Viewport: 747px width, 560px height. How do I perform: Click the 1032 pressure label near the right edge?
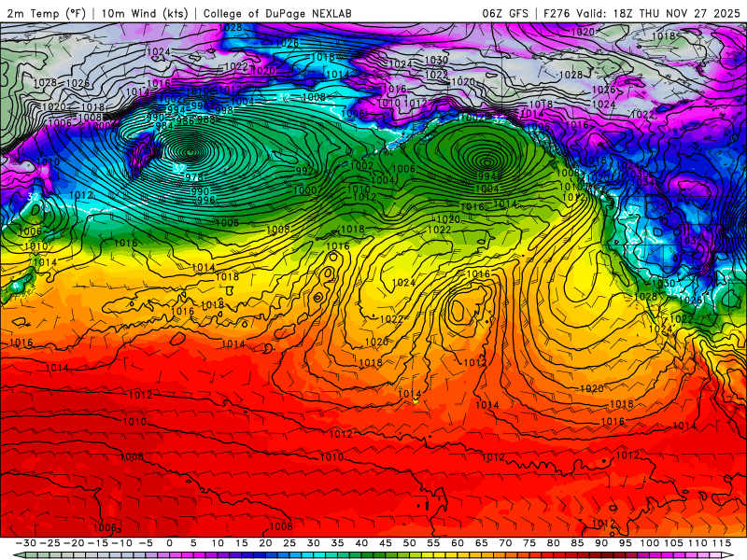pyautogui.click(x=690, y=241)
